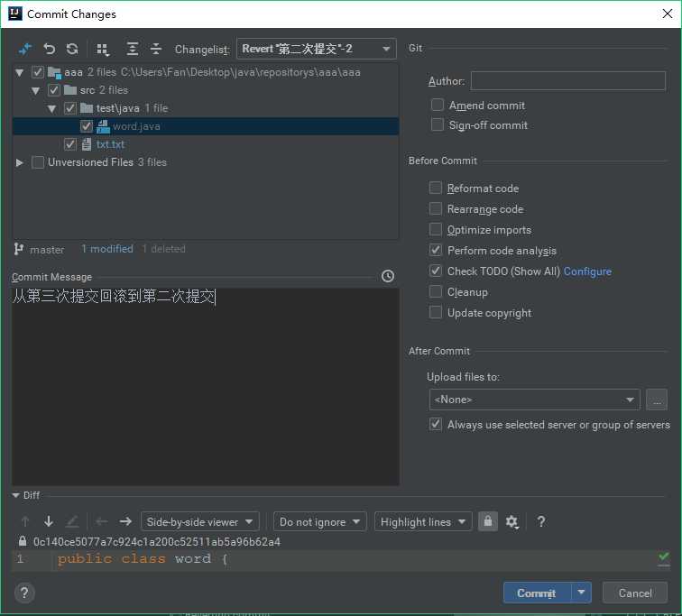682x616 pixels.
Task: Click the 1 modified link
Action: [x=107, y=249]
